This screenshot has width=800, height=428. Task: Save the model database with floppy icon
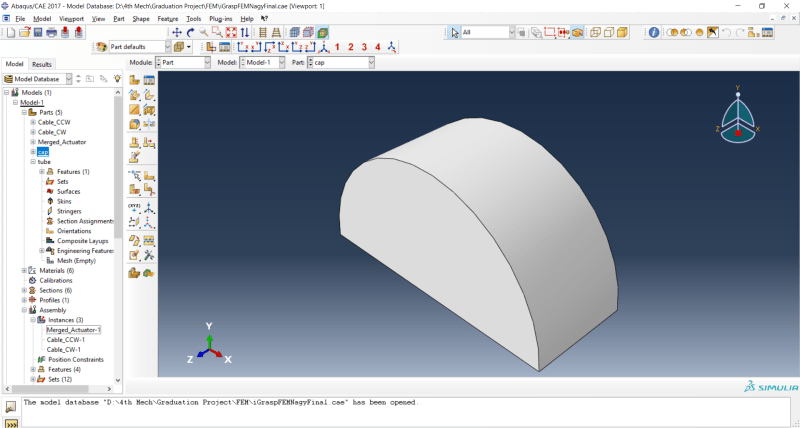tap(38, 33)
